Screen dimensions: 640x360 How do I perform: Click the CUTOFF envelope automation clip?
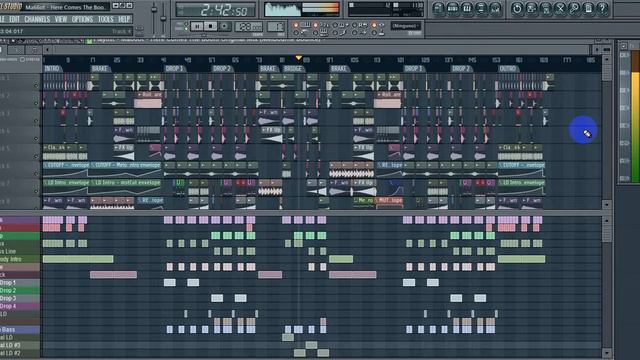(67, 169)
